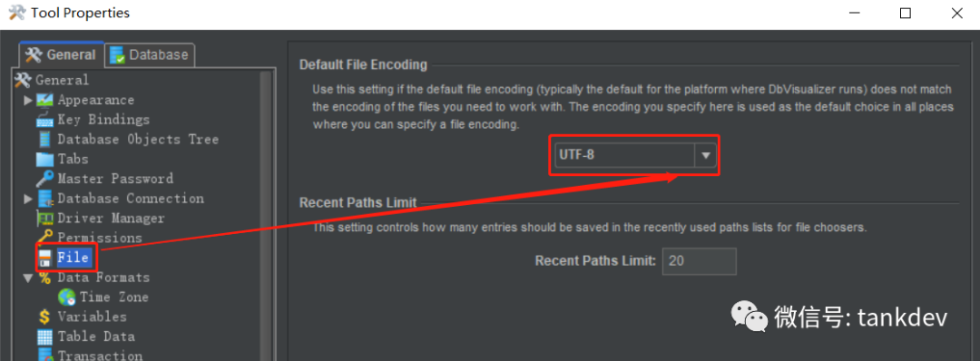This screenshot has height=361, width=980.
Task: Select the Master Password key icon
Action: point(45,179)
